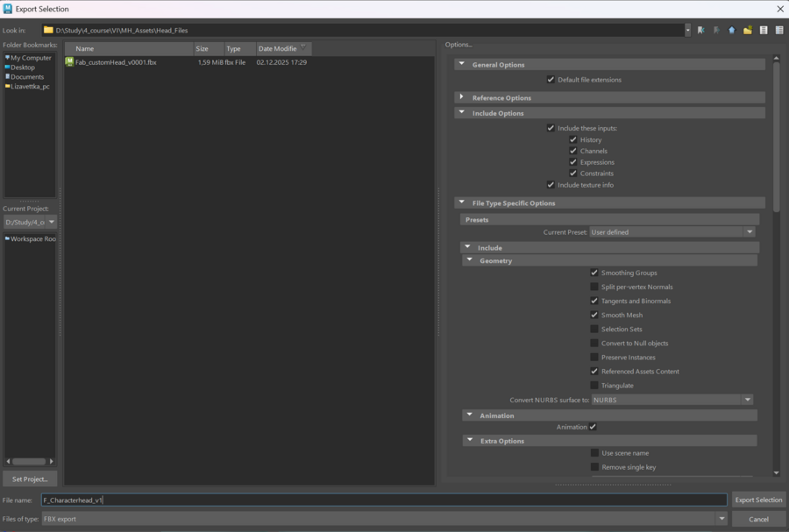The image size is (789, 532).
Task: Click the go forward navigation icon
Action: [x=716, y=30]
